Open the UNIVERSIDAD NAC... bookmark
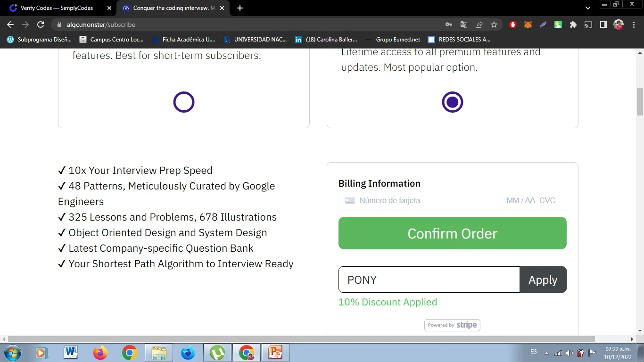Image resolution: width=644 pixels, height=362 pixels. pyautogui.click(x=255, y=40)
